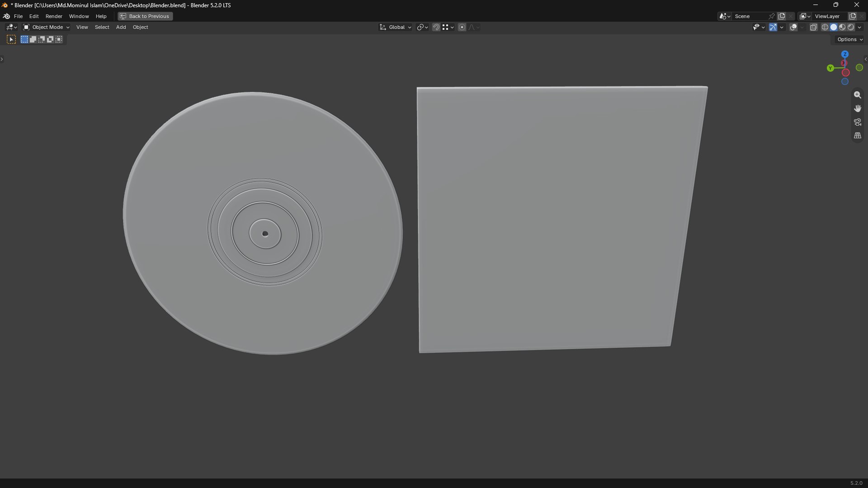Switch to rendered viewport shading

pos(851,27)
